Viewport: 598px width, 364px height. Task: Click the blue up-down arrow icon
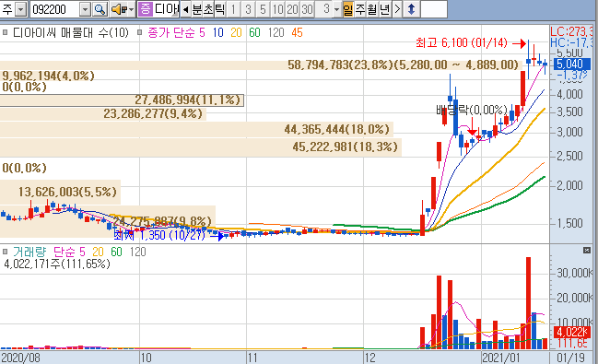(x=411, y=9)
